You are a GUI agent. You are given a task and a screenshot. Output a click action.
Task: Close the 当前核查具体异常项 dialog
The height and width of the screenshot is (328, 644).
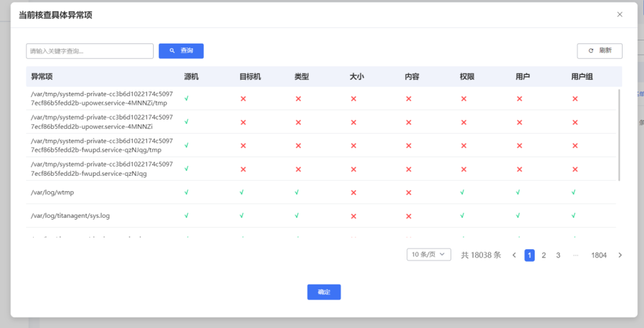click(x=620, y=15)
